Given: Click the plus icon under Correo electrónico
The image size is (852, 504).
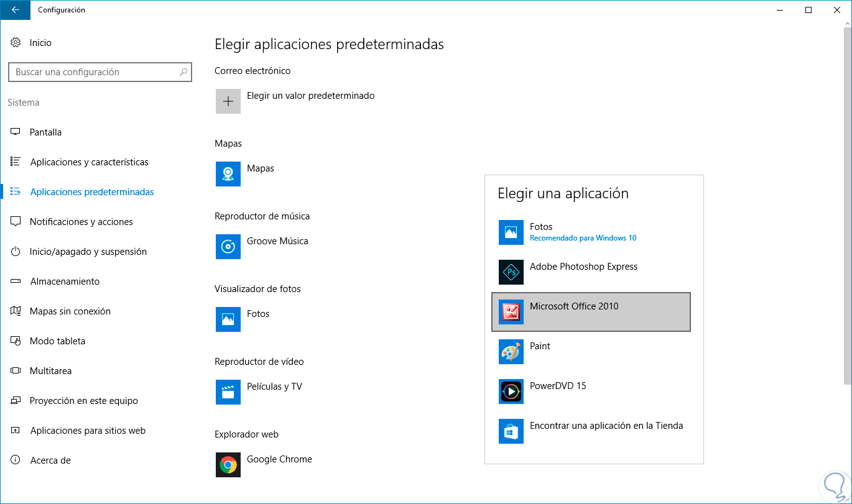Looking at the screenshot, I should (x=228, y=101).
